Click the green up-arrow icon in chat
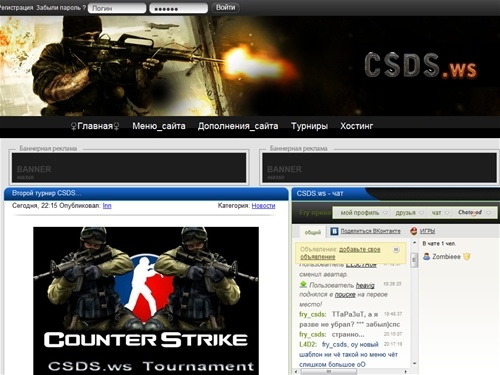500x375 pixels. (303, 285)
